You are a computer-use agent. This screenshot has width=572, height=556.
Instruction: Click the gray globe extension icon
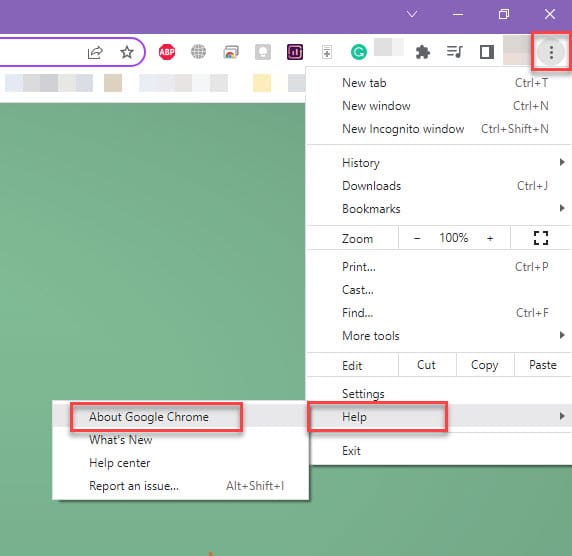coord(198,52)
